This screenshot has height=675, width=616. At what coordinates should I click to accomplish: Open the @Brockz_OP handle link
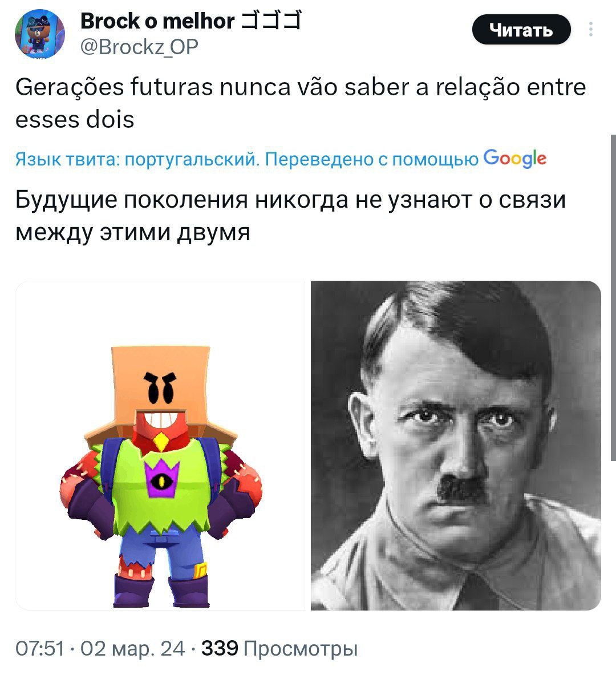[140, 47]
